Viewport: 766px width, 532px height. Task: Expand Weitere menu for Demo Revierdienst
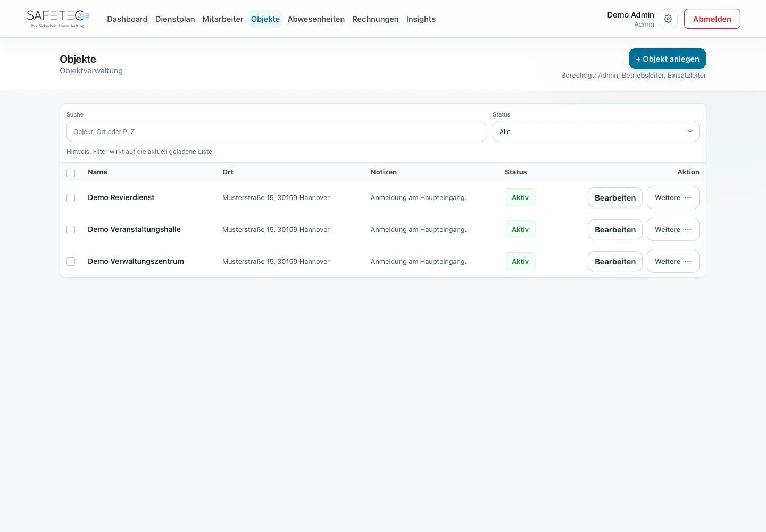(673, 197)
